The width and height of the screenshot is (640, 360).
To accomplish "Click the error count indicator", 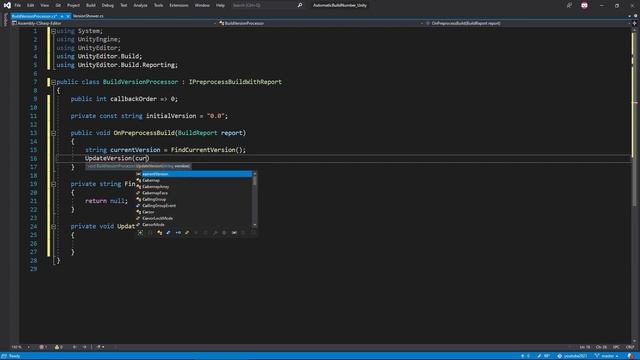I will click(x=43, y=347).
